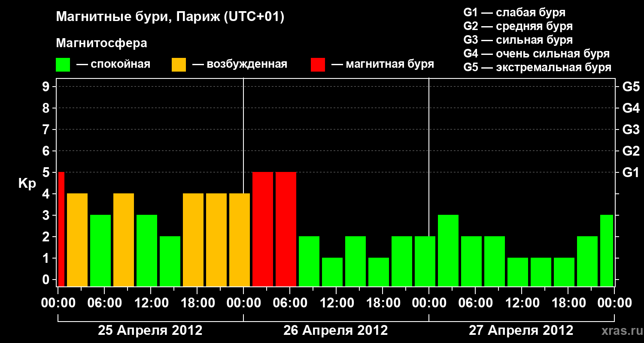Click the '— возбужденная' legend label
Image resolution: width=644 pixels, height=343 pixels.
pyautogui.click(x=240, y=65)
